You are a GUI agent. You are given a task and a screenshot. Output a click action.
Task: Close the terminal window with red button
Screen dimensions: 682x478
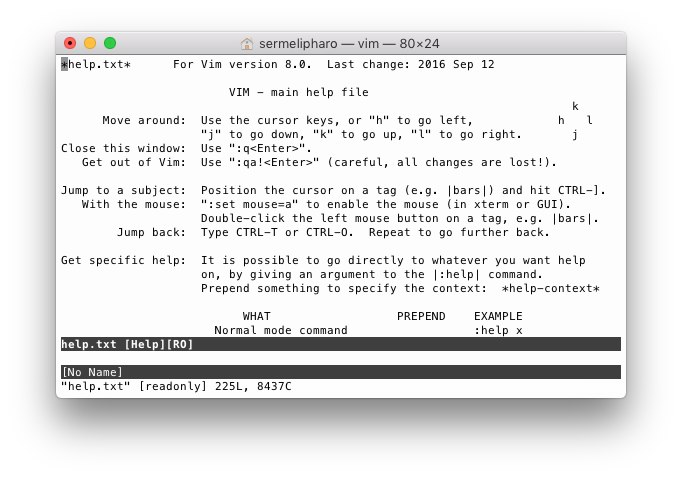pos(70,43)
